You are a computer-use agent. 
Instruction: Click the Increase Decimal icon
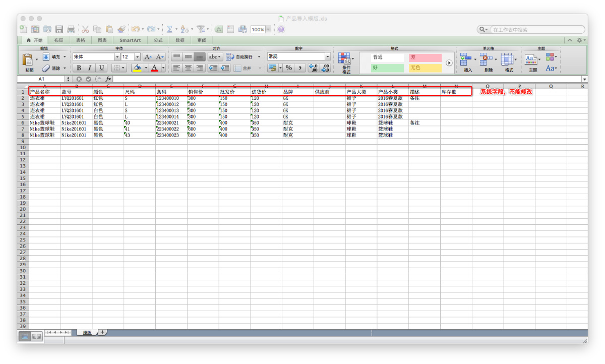313,68
